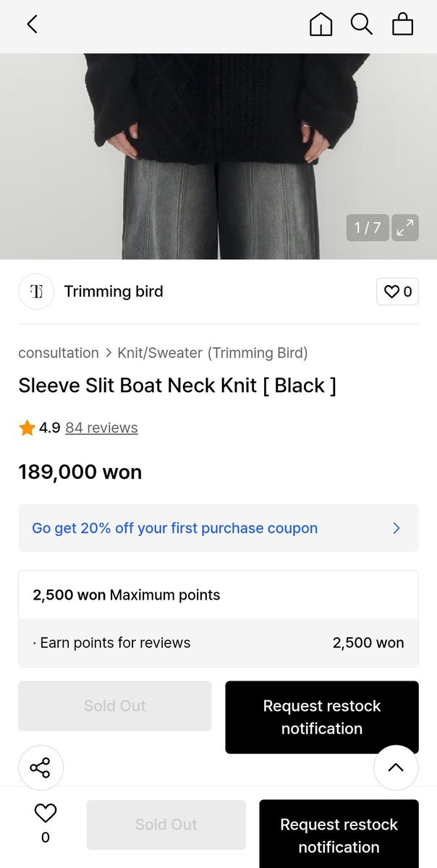
Task: Tap the product photo thumbnail
Action: [x=218, y=156]
